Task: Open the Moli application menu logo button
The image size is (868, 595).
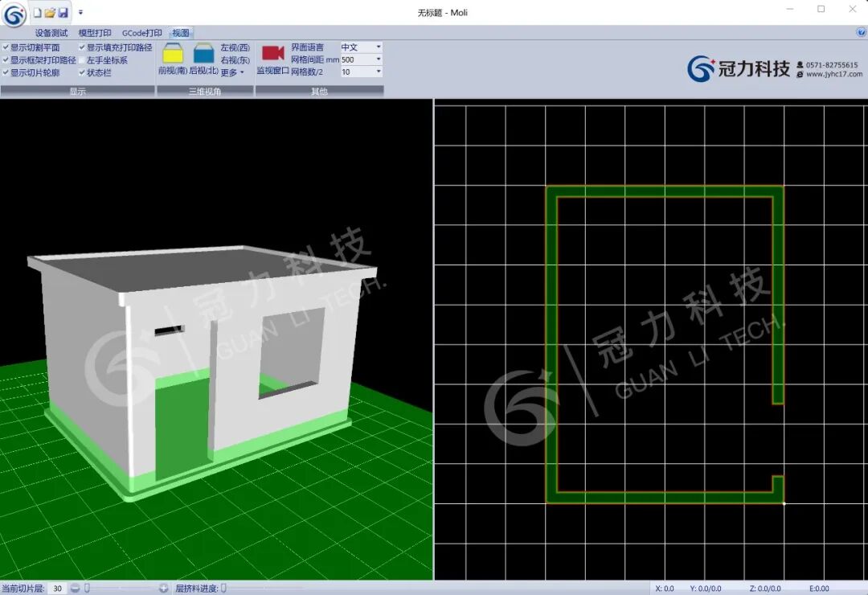Action: click(x=14, y=14)
